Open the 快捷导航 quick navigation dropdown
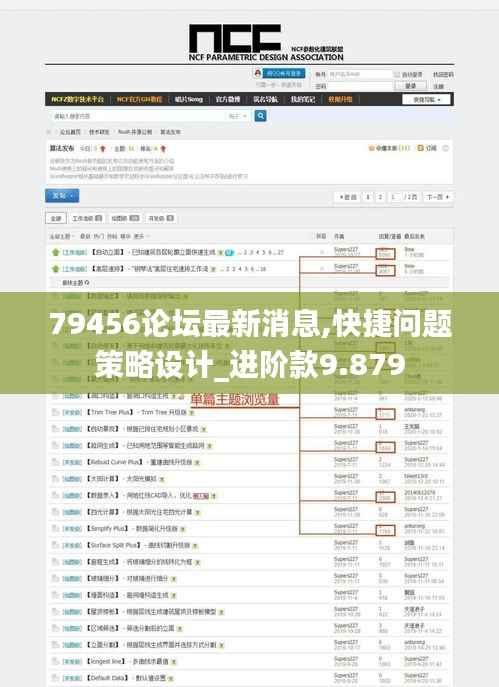The image size is (499, 687). click(426, 99)
